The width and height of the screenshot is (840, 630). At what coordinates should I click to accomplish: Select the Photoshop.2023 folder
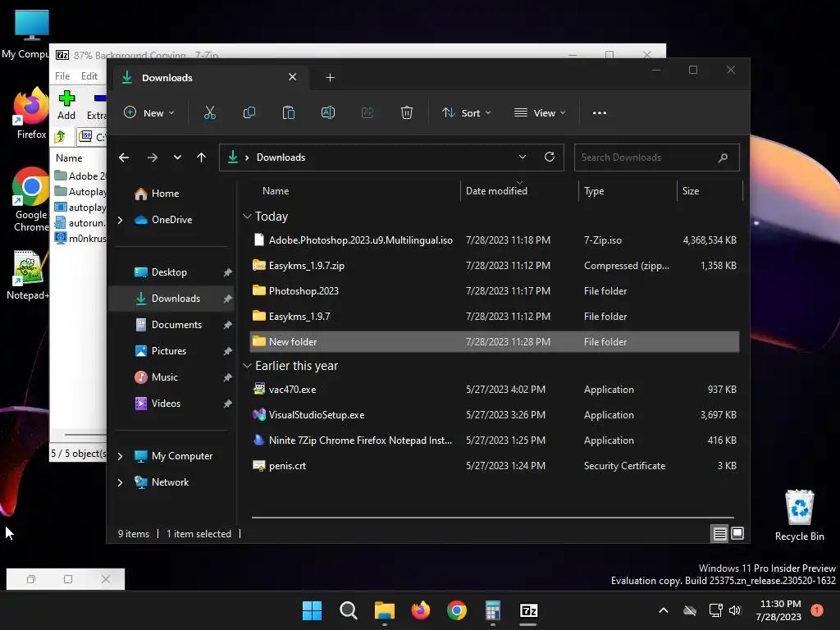click(495, 291)
